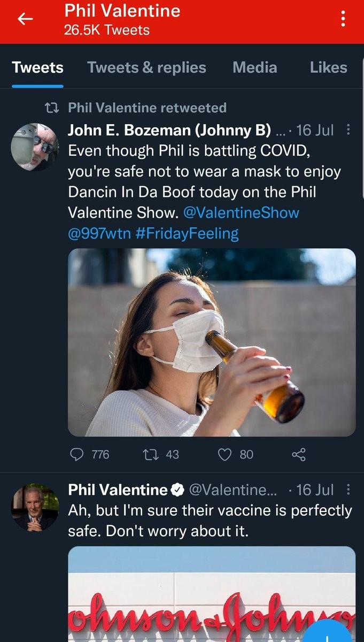Viewport: 364px width, 642px height.
Task: Follow the @997wtn mention link
Action: tap(99, 233)
